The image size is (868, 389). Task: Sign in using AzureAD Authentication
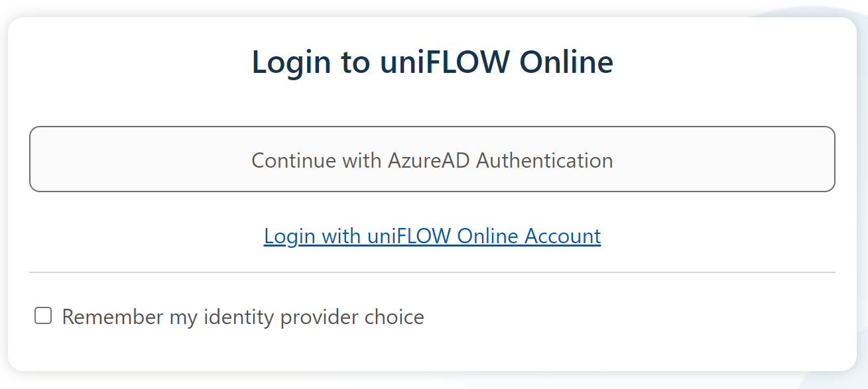[432, 159]
